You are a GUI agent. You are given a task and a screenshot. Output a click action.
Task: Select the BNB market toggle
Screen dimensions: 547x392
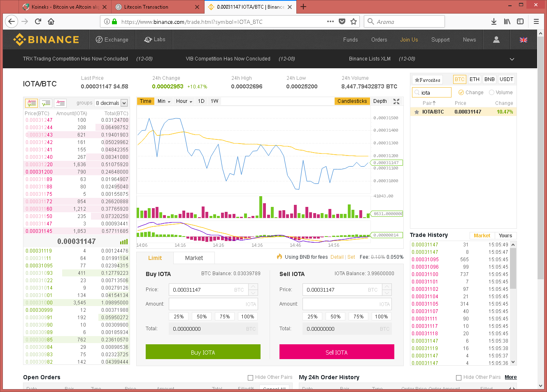click(x=489, y=79)
